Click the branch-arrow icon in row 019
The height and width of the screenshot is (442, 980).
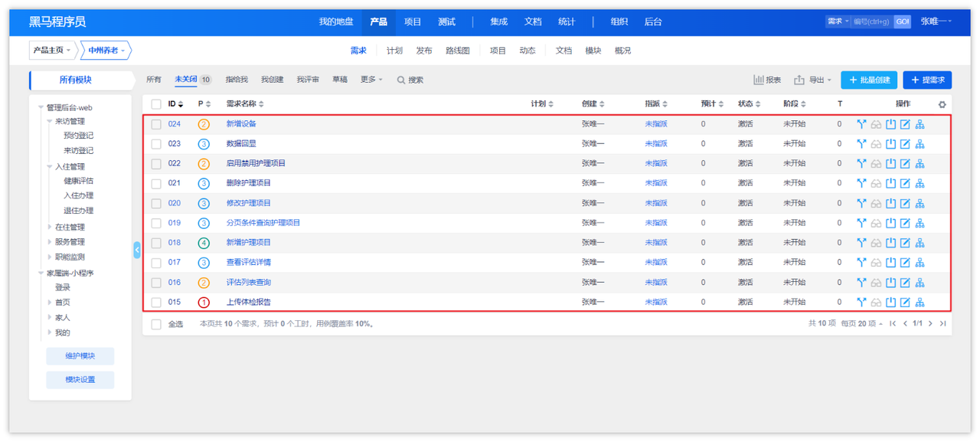[861, 223]
